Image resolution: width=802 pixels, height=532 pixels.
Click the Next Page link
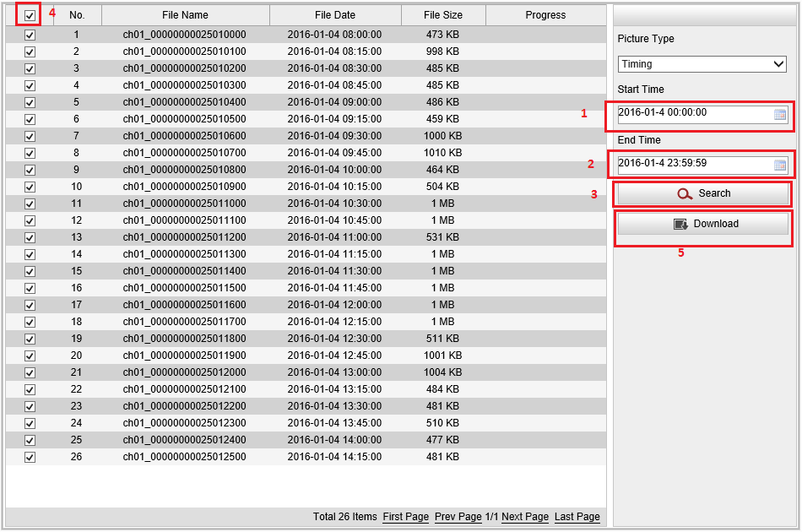pos(524,517)
